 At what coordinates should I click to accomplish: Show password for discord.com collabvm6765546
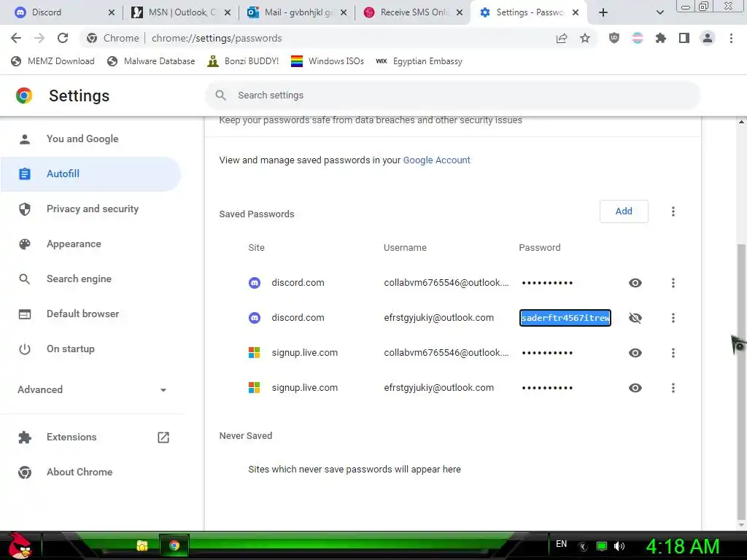(635, 283)
